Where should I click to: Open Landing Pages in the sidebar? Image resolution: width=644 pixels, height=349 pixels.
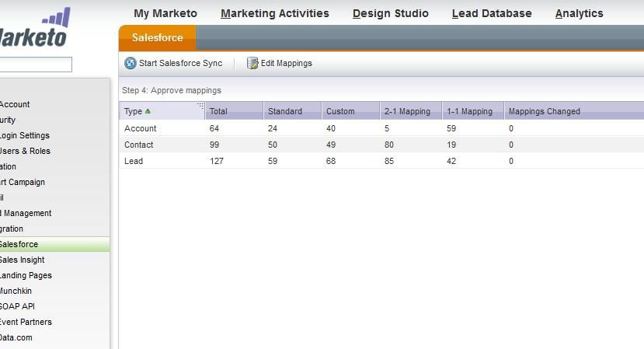(x=25, y=275)
